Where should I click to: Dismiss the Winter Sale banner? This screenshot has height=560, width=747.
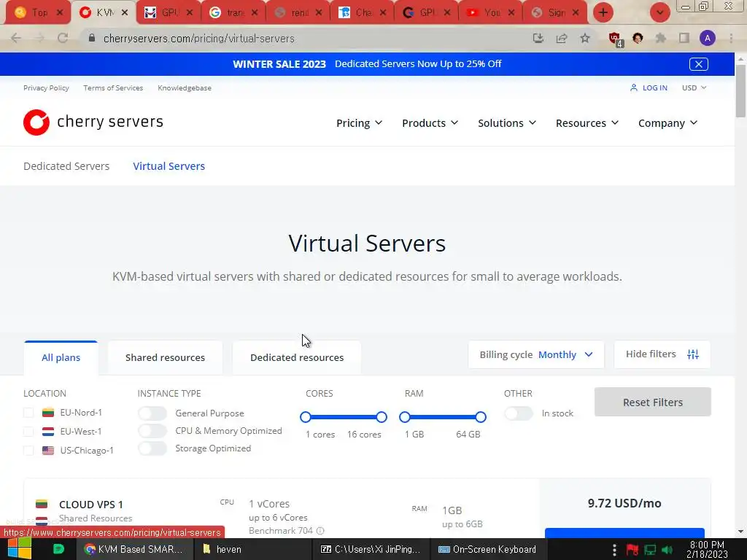[x=698, y=64]
